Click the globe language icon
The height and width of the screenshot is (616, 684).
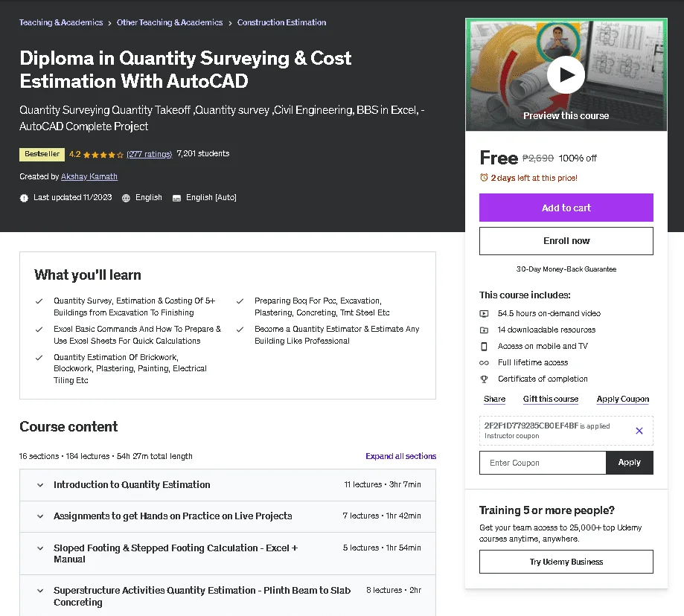click(x=126, y=198)
